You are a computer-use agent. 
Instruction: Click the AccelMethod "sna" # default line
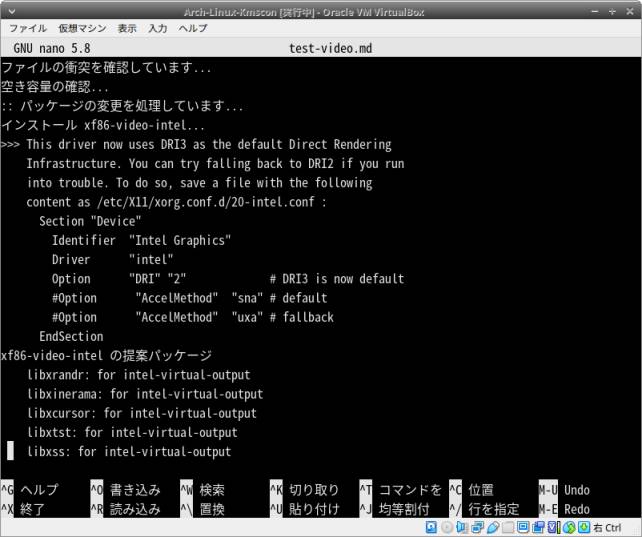point(190,298)
